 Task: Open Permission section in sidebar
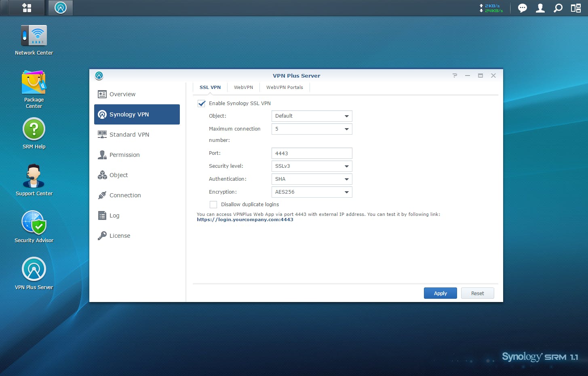click(x=137, y=155)
